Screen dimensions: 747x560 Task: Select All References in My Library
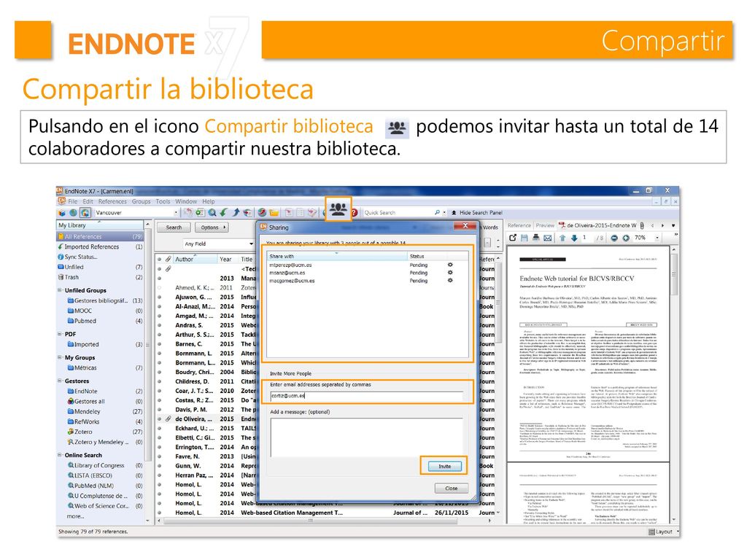[100, 236]
